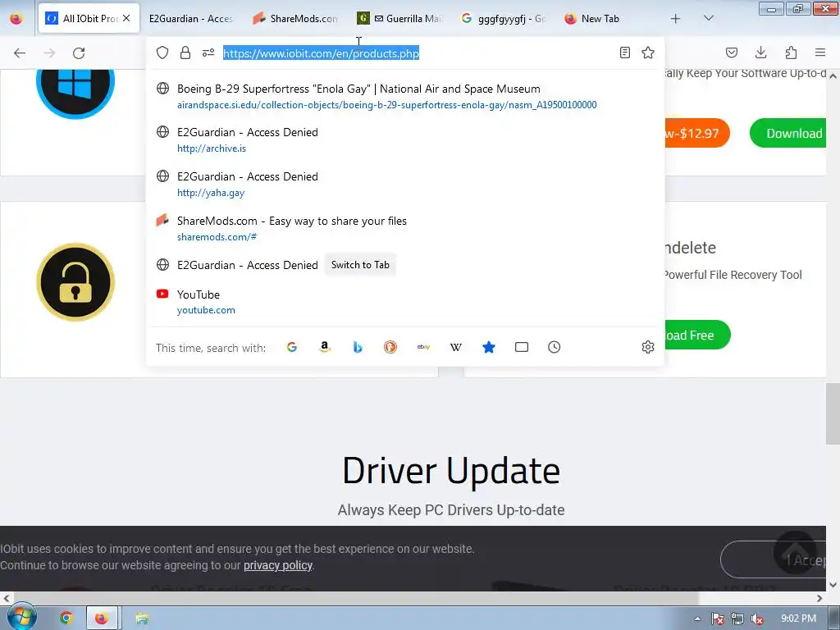
Task: Click the Action Center flag tray icon
Action: click(x=717, y=619)
